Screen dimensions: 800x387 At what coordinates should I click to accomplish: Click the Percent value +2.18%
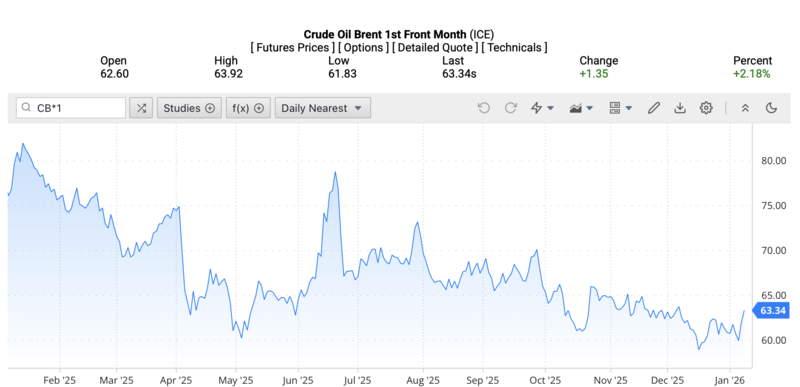point(752,74)
